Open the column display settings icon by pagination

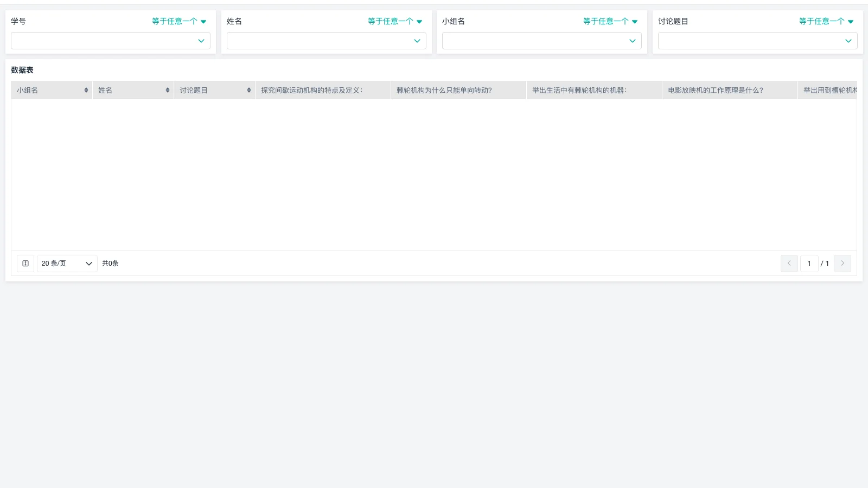25,264
